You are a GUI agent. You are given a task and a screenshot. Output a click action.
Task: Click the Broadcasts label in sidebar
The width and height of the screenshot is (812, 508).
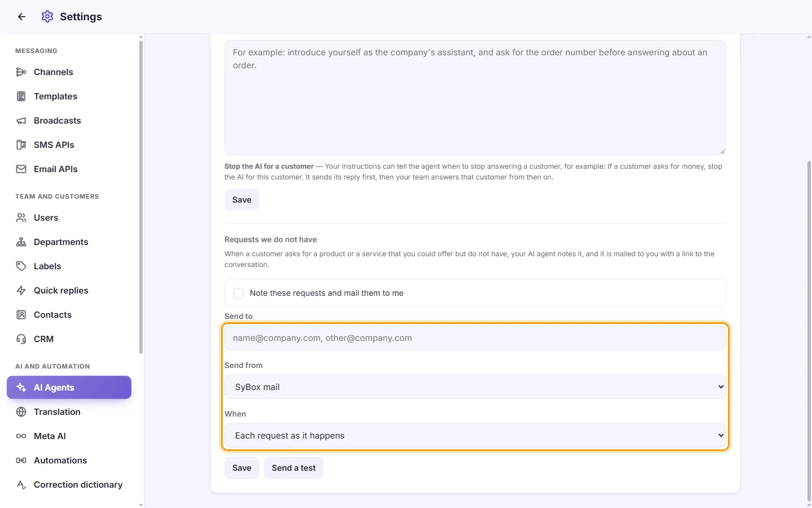tap(58, 120)
